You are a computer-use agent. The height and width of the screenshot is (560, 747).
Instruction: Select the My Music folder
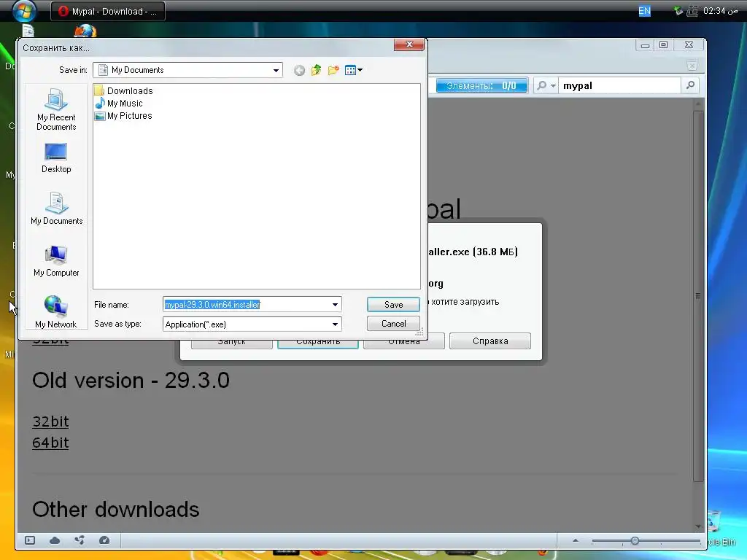point(119,104)
